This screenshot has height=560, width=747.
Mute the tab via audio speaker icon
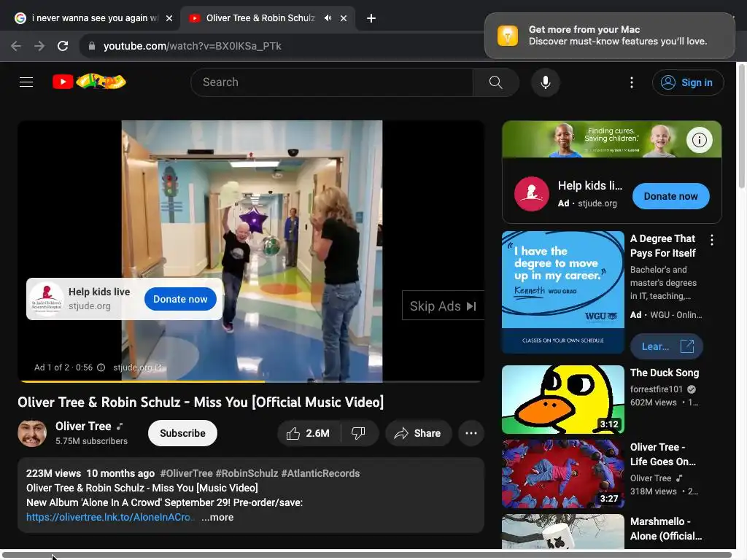pos(328,18)
